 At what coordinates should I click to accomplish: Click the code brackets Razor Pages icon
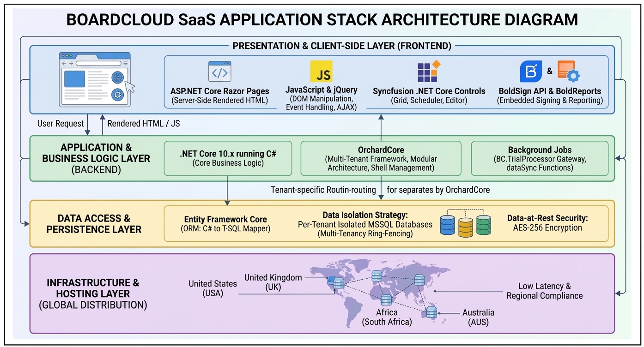(x=219, y=72)
